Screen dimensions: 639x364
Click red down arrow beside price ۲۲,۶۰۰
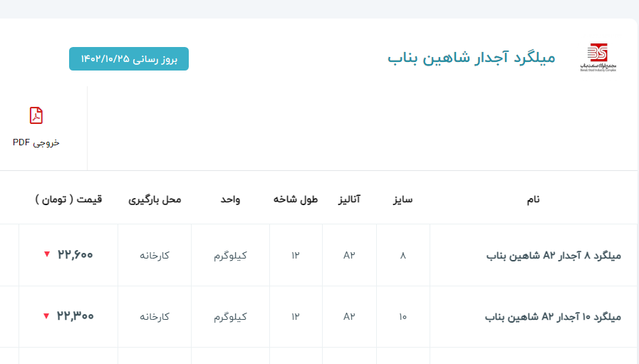47,254
